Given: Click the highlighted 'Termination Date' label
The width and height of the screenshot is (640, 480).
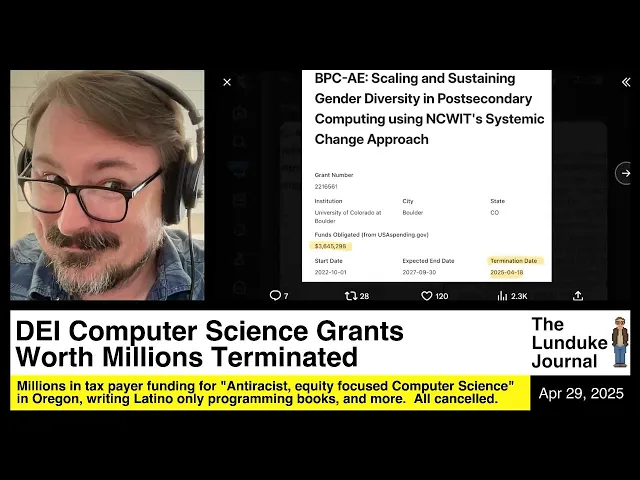Looking at the screenshot, I should tap(514, 261).
